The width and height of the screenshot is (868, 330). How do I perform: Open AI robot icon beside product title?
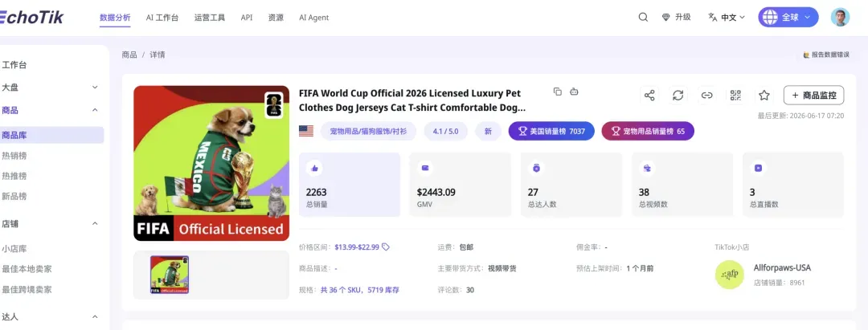574,92
